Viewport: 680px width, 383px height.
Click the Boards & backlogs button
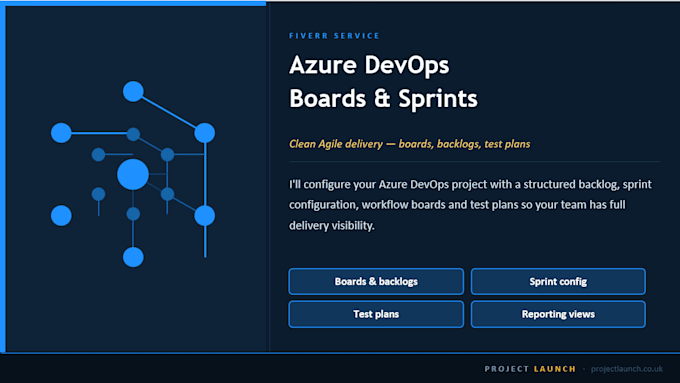pos(376,282)
